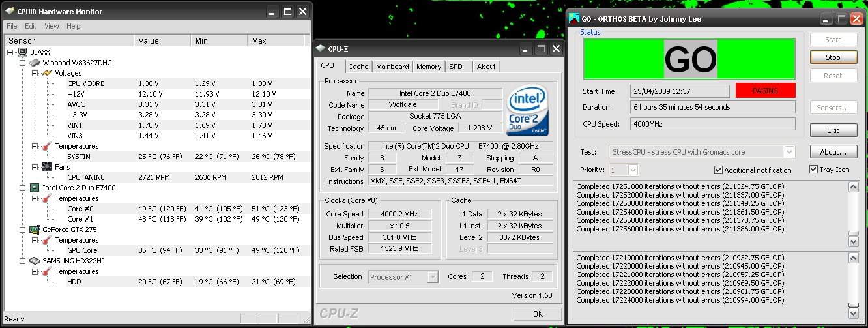Open the Priority dropdown in ORTHOS
The image size is (868, 328).
pos(633,170)
